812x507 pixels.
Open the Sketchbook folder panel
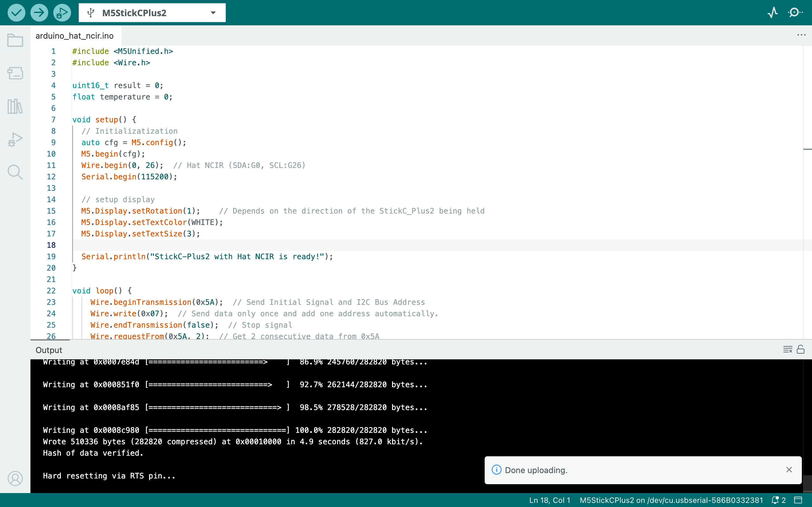[x=15, y=40]
